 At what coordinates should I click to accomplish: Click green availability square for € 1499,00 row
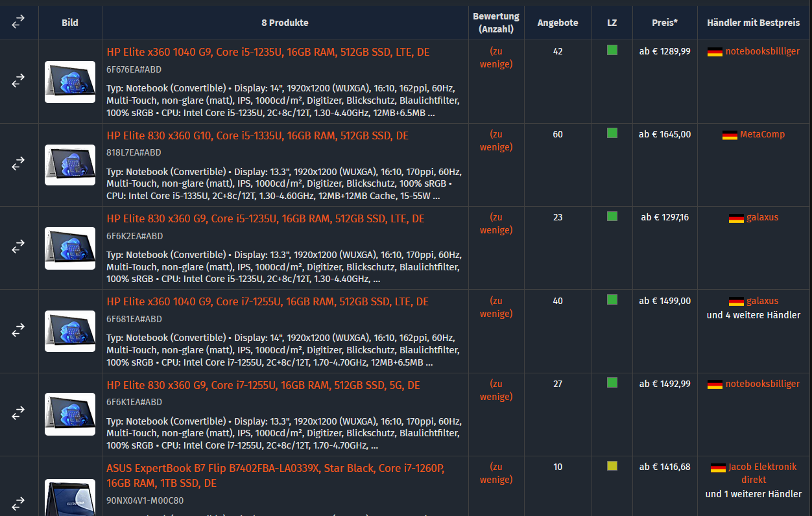coord(612,299)
